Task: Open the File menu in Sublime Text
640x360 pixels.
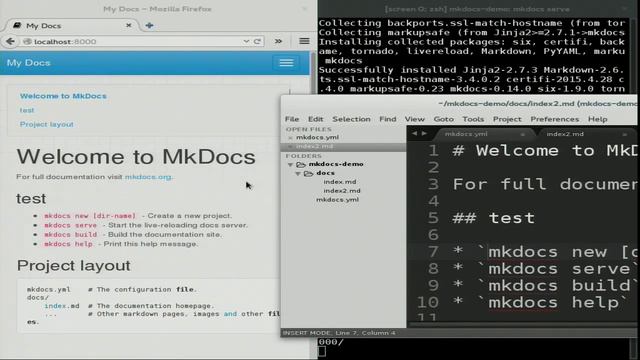Action: pyautogui.click(x=292, y=119)
